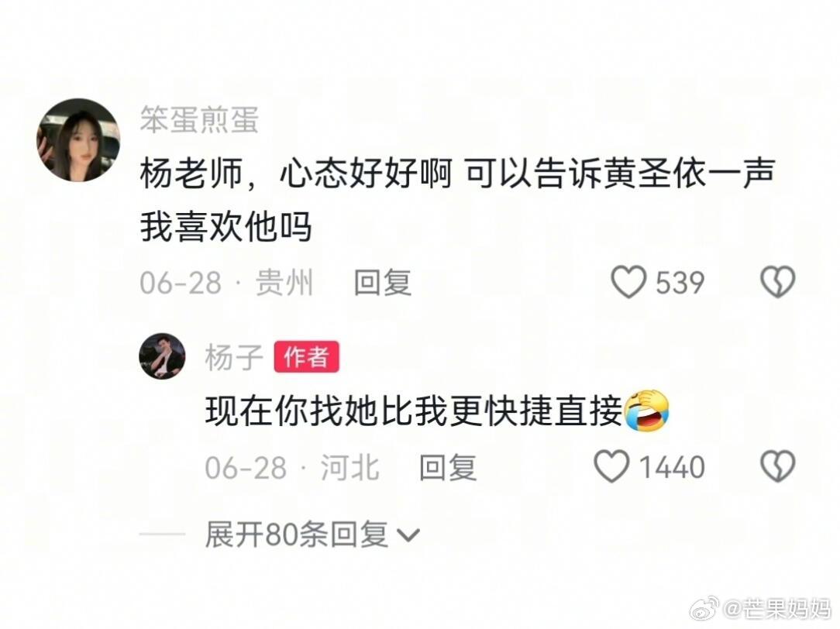
Task: Reply to the 笨蛋煎蛋 comment
Action: click(383, 283)
